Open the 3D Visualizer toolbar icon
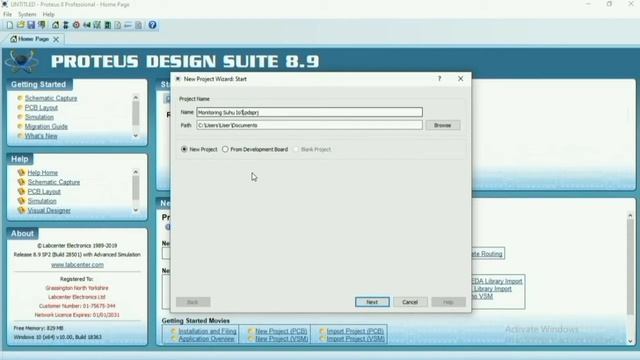 coord(87,25)
